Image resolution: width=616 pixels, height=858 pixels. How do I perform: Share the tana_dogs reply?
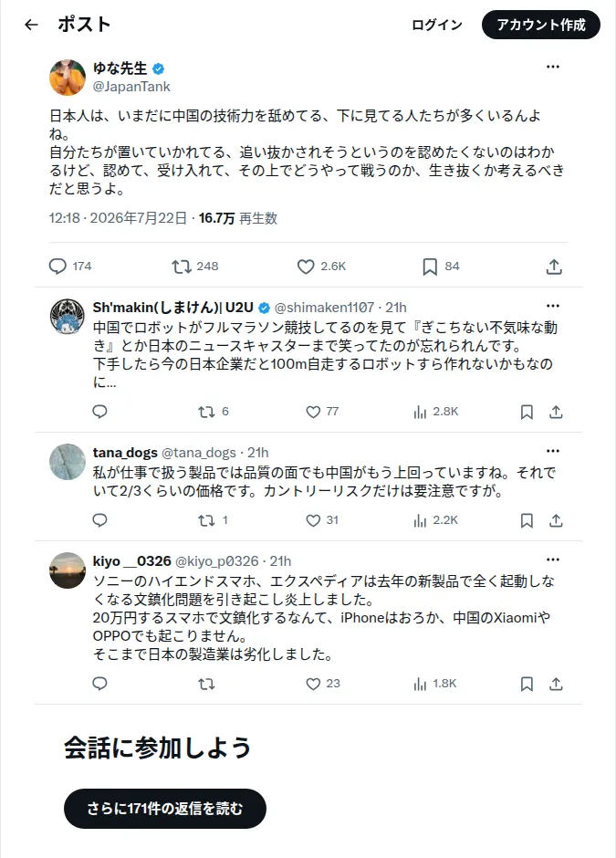(x=556, y=520)
